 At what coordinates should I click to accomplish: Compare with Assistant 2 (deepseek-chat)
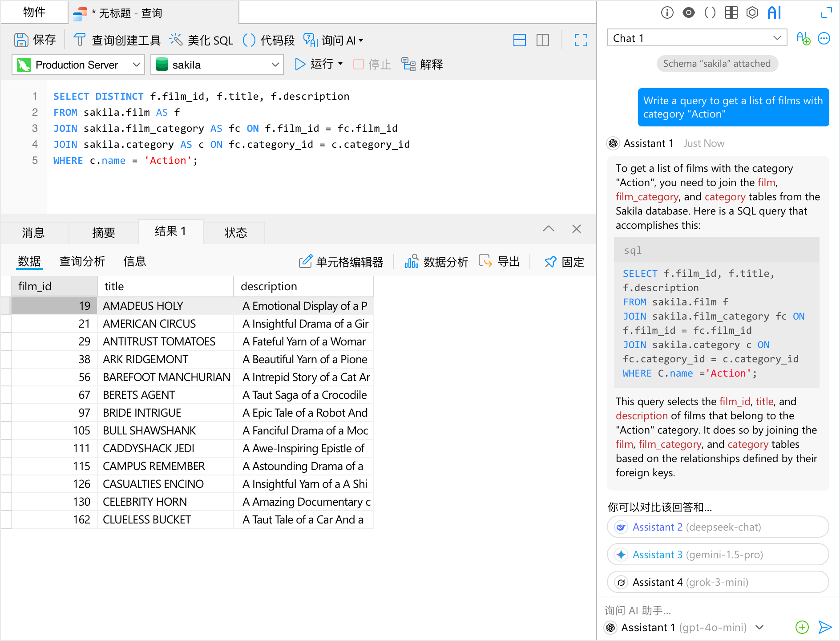717,527
